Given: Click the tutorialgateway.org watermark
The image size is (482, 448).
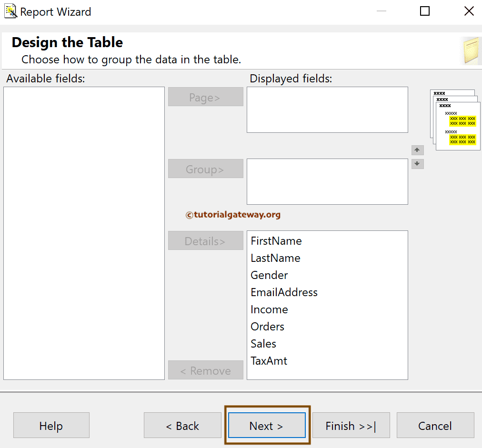Looking at the screenshot, I should pos(233,215).
